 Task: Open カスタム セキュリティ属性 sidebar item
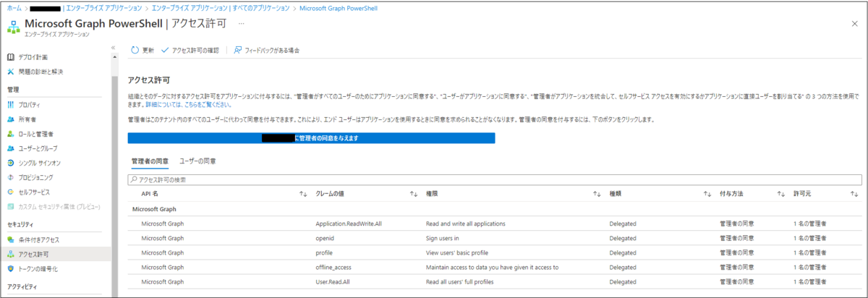54,206
